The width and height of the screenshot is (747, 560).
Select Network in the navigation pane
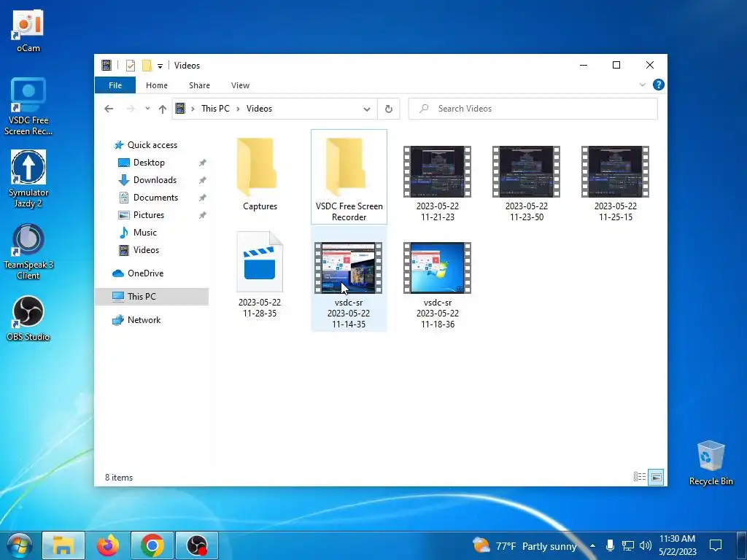(x=144, y=320)
